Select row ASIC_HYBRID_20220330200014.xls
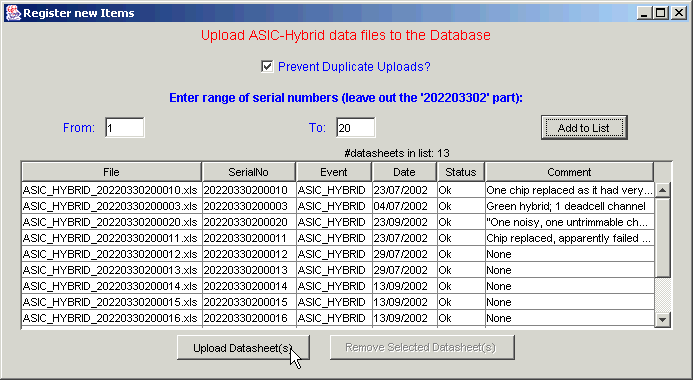This screenshot has height=380, width=693. (x=338, y=286)
